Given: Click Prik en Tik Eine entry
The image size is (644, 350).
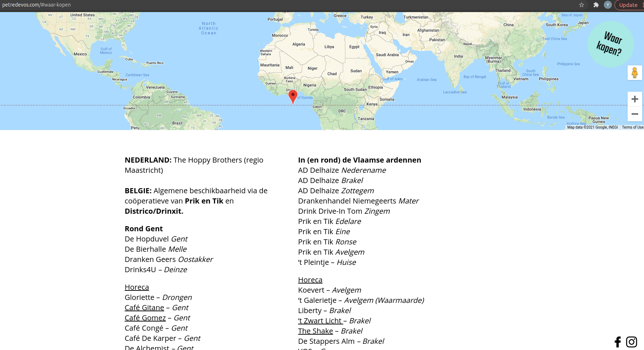Looking at the screenshot, I should (324, 232).
